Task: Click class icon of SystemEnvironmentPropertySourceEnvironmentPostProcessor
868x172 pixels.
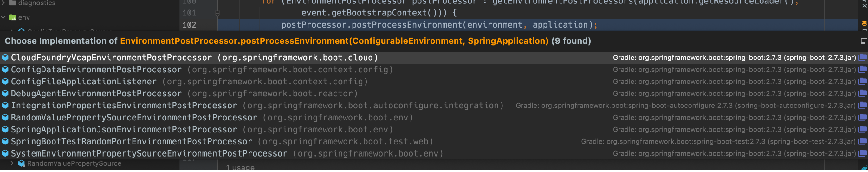Action: (x=5, y=154)
